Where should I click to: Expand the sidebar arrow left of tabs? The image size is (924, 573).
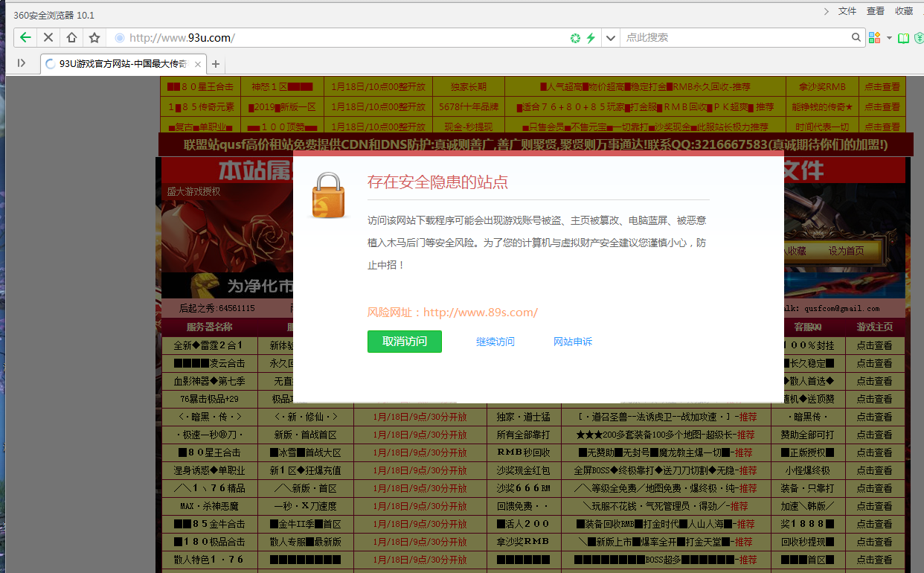(21, 64)
